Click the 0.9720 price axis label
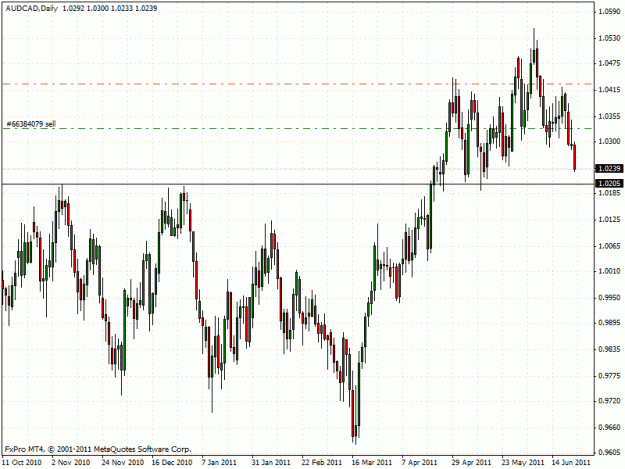The height and width of the screenshot is (469, 625). click(610, 401)
